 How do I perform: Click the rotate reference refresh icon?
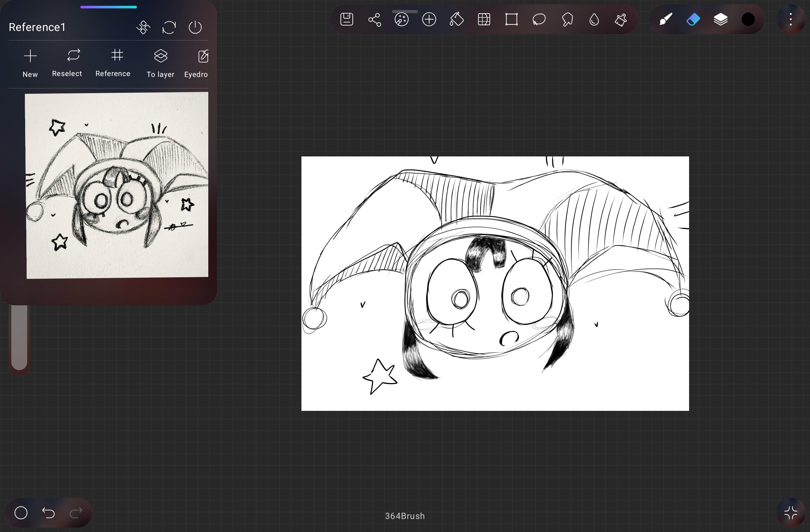tap(169, 27)
